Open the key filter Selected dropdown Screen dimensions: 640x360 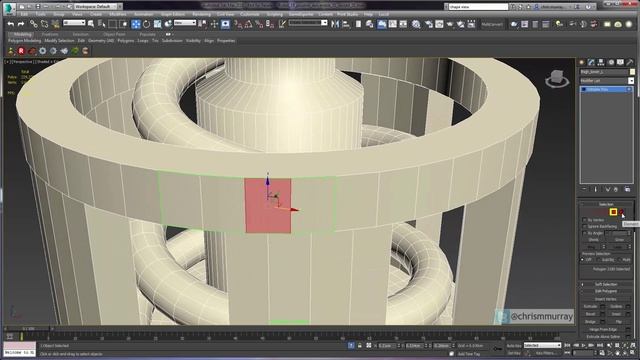click(542, 345)
